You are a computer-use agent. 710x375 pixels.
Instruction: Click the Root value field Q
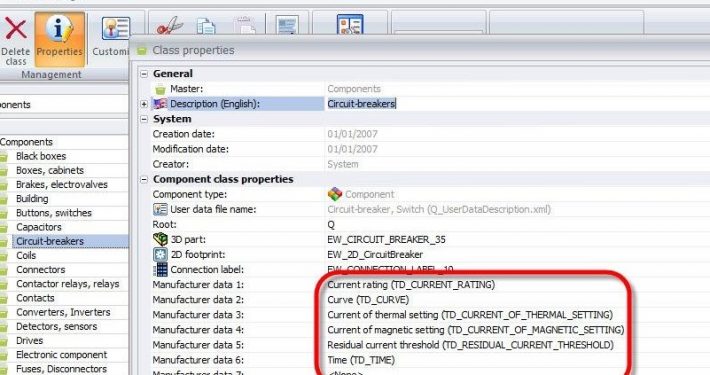516,224
